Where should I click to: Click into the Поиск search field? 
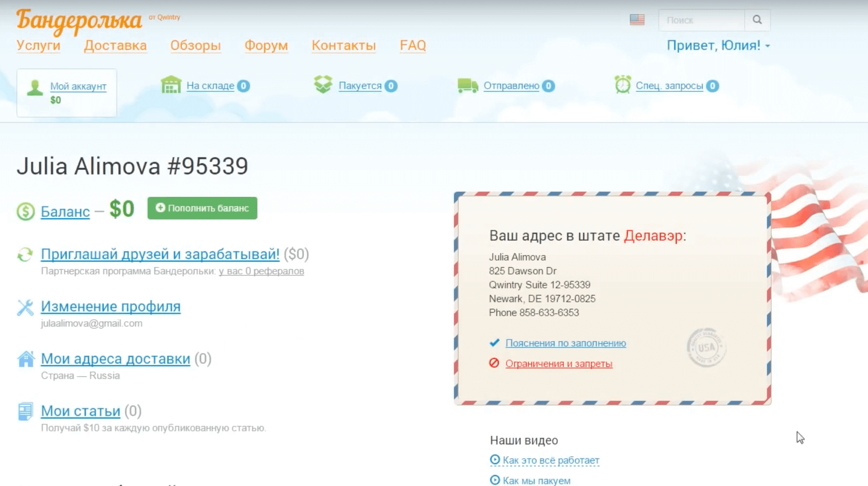(701, 20)
